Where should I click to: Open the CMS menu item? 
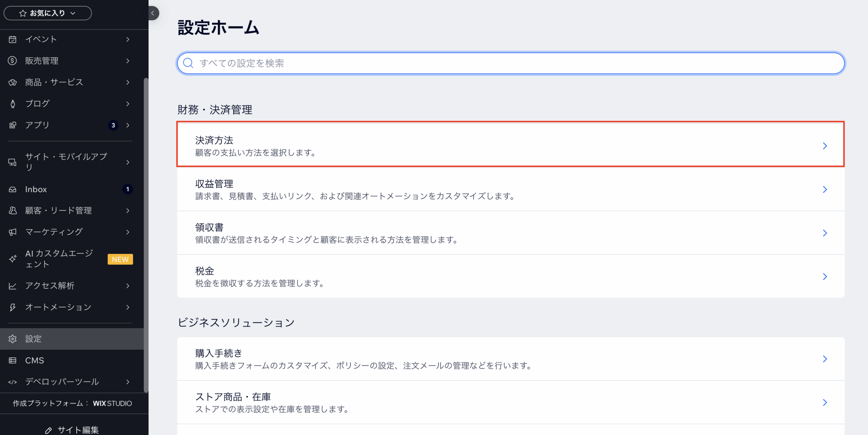coord(35,360)
